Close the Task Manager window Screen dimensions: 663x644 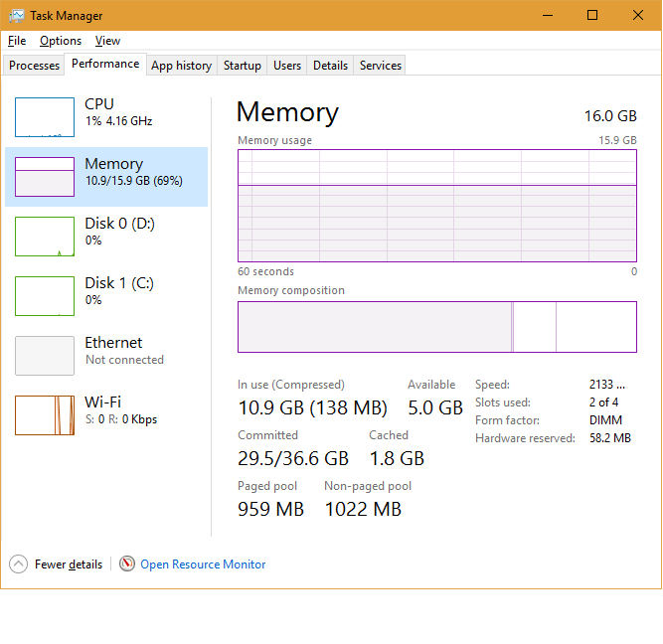[x=637, y=16]
